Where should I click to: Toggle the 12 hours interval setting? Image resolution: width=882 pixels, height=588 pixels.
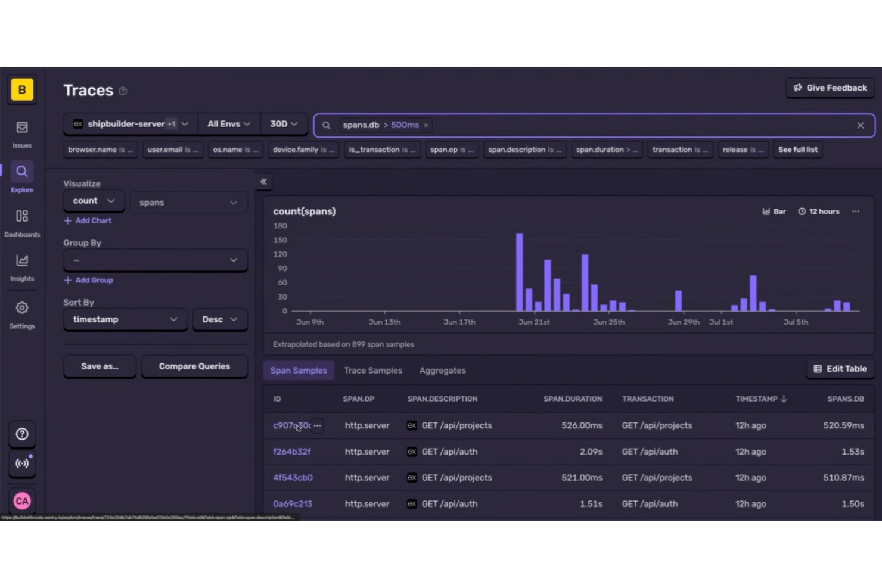click(819, 211)
